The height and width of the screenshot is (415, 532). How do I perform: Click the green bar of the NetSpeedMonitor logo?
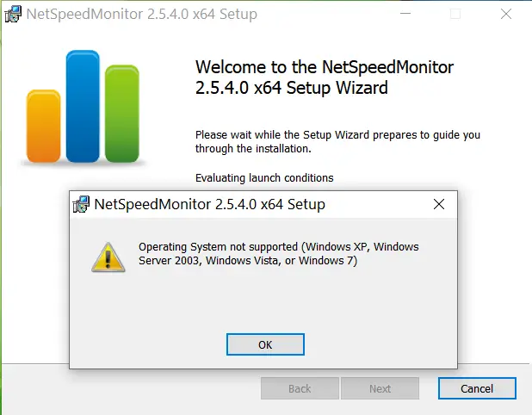coord(122,114)
